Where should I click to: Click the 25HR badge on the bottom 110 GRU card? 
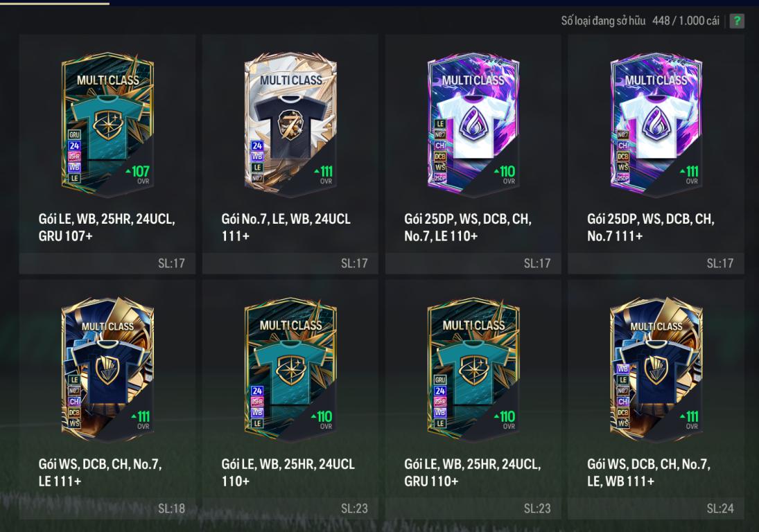pos(440,401)
